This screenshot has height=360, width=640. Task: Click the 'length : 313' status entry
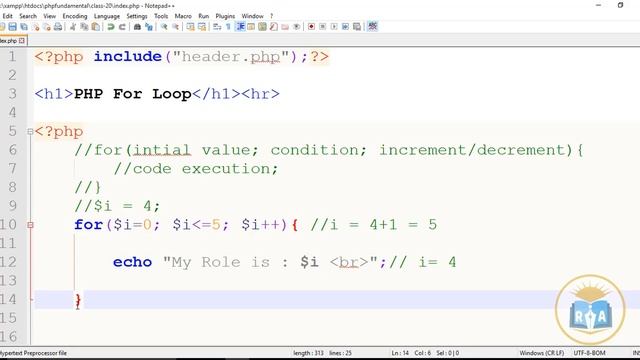coord(308,353)
